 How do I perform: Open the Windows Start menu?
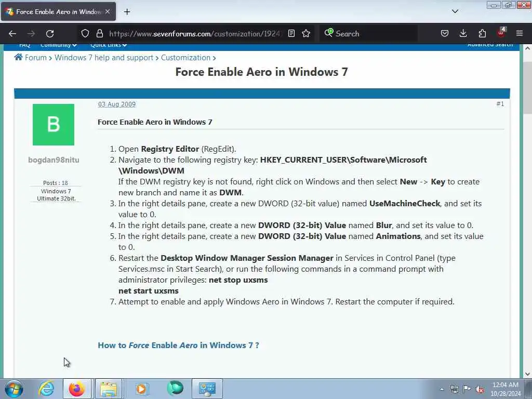coord(14,389)
